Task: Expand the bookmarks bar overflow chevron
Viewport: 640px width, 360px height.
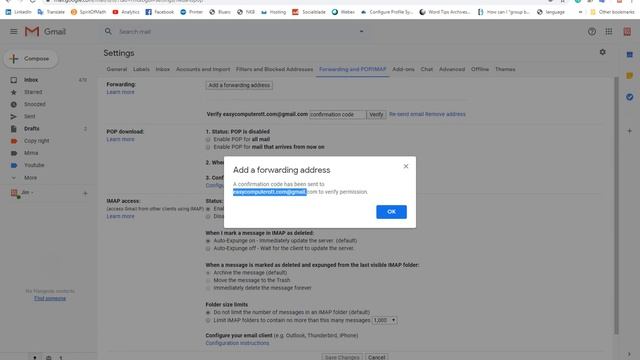Action: (580, 12)
